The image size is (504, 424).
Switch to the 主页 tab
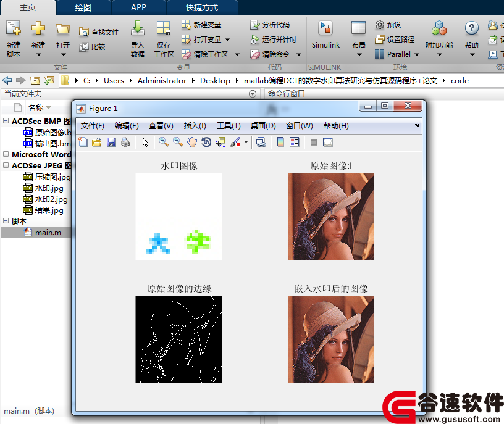point(28,7)
